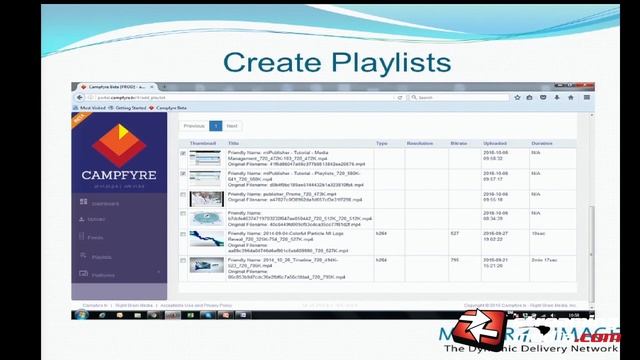Click the page vertical scrollbar thumb
The height and width of the screenshot is (360, 640).
pos(591,253)
